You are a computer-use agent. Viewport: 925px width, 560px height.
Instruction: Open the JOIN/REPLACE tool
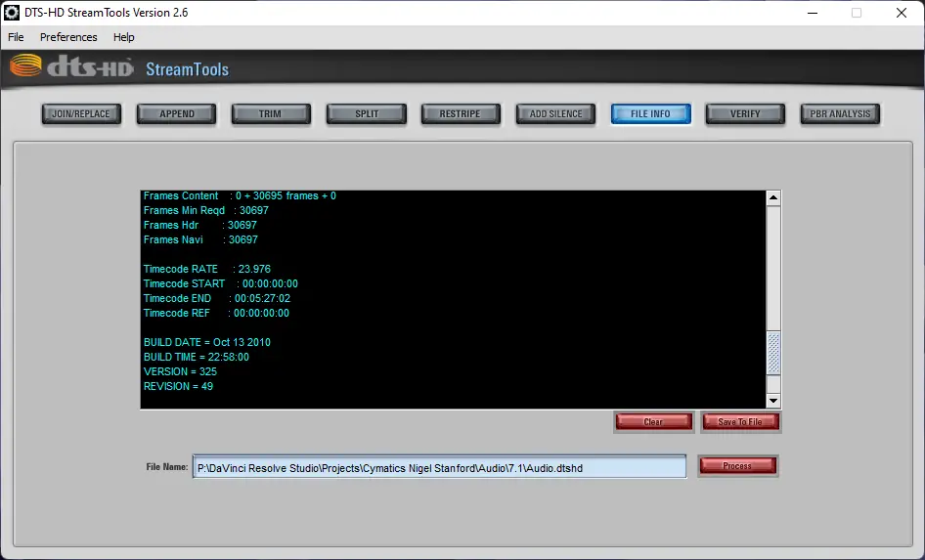(81, 113)
